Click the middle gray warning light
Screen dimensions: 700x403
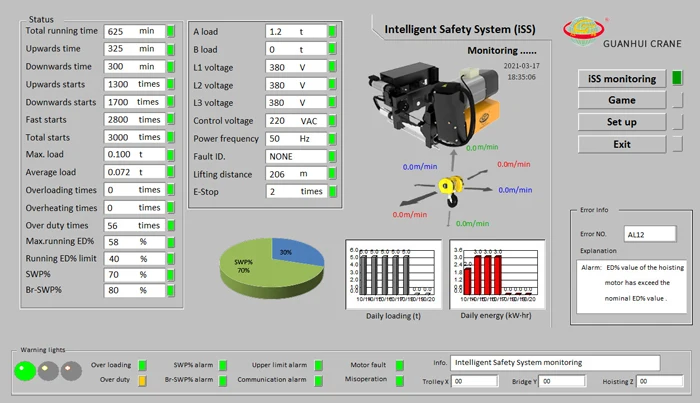point(48,371)
